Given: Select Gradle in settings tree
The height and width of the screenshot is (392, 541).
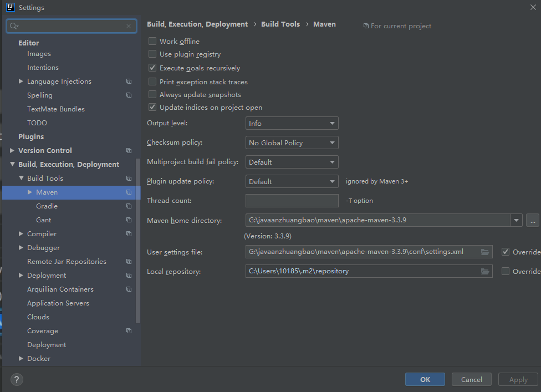Looking at the screenshot, I should point(47,206).
